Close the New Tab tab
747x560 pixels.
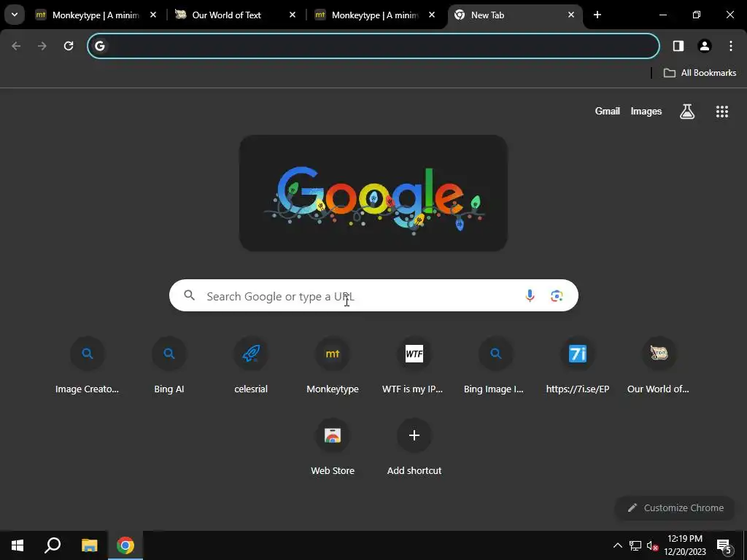click(x=570, y=15)
